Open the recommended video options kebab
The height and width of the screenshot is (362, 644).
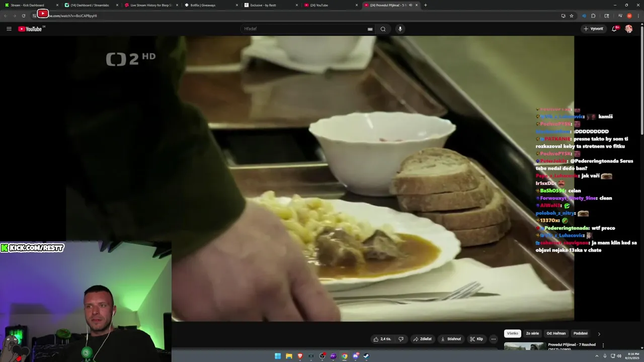click(x=603, y=345)
